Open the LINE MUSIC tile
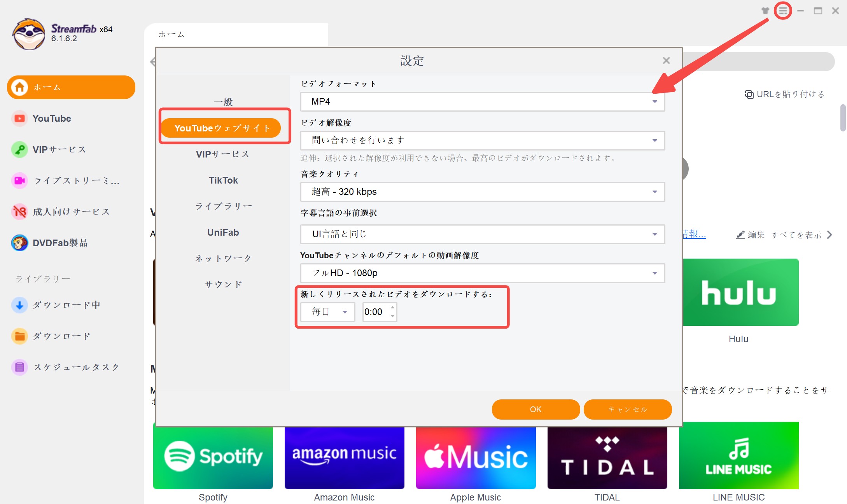The image size is (847, 504). point(739,455)
